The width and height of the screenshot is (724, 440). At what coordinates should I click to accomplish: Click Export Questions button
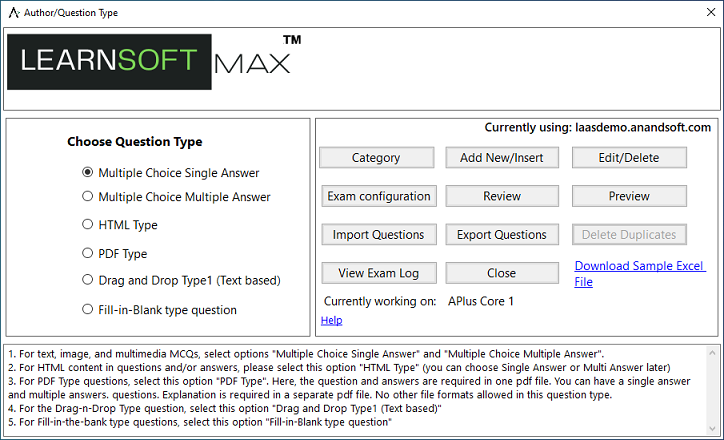502,235
